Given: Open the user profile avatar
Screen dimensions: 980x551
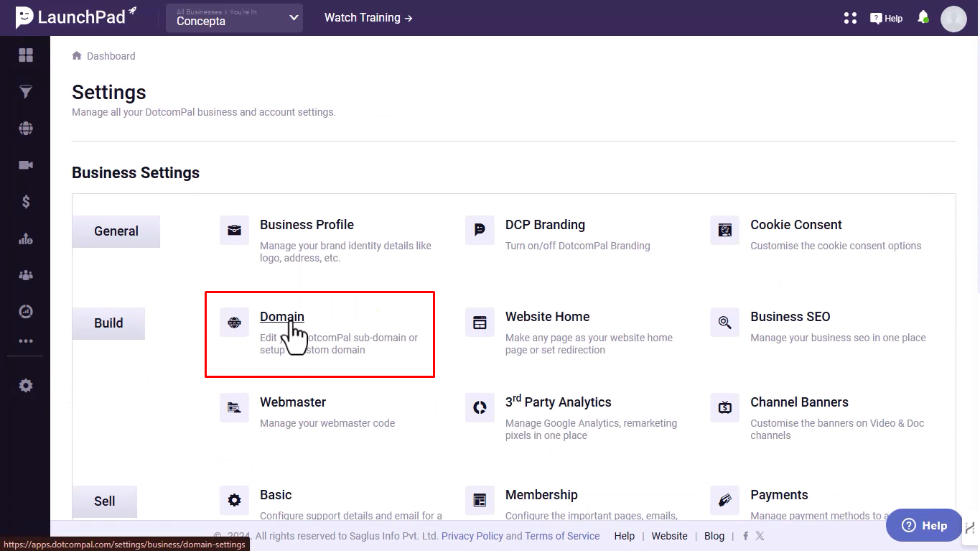Looking at the screenshot, I should tap(954, 19).
